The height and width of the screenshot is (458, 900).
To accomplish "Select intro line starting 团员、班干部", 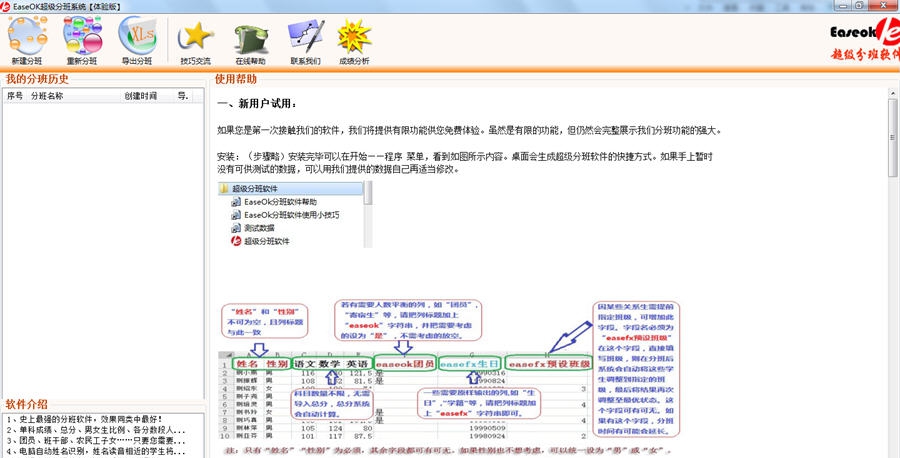I will pyautogui.click(x=96, y=440).
